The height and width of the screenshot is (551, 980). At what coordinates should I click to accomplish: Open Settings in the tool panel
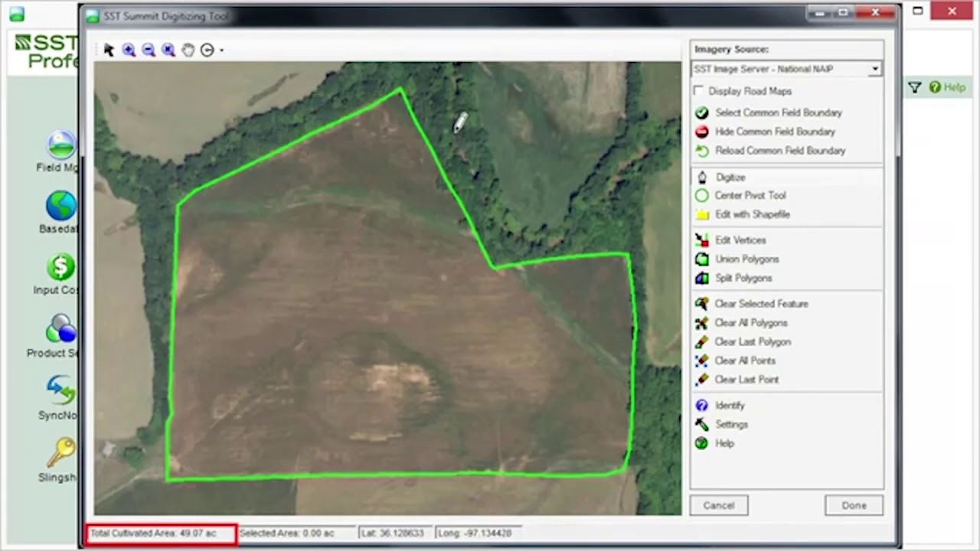731,424
